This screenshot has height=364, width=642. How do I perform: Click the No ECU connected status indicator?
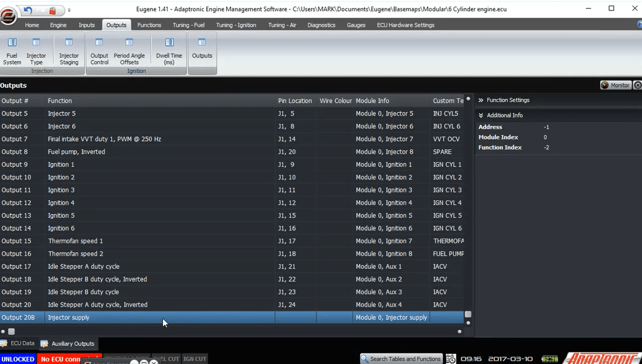pyautogui.click(x=69, y=359)
